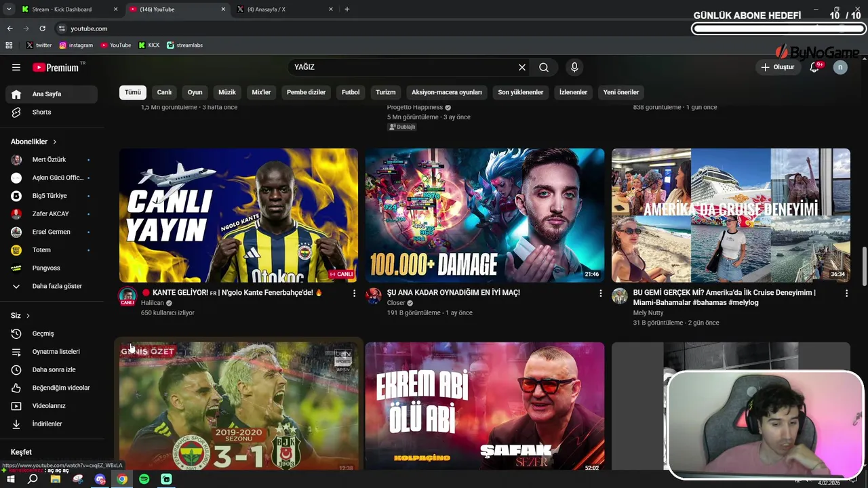Reload the YouTube page
Image resolution: width=868 pixels, height=488 pixels.
[42, 28]
